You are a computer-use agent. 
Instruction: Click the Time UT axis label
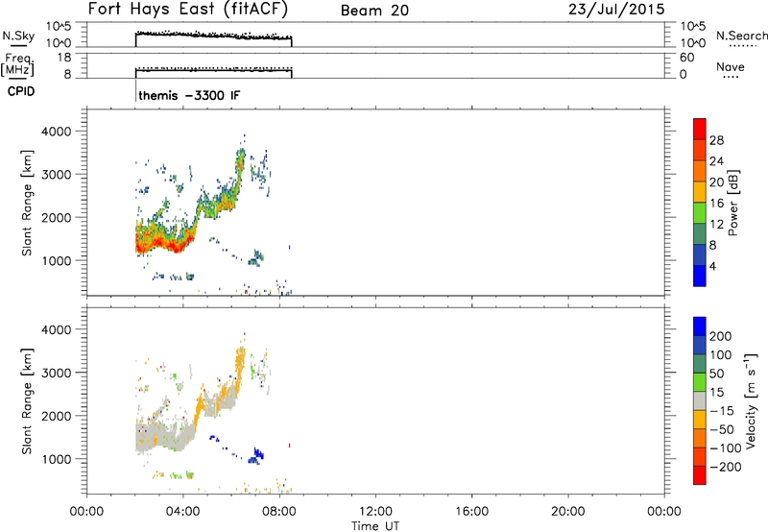click(x=375, y=526)
